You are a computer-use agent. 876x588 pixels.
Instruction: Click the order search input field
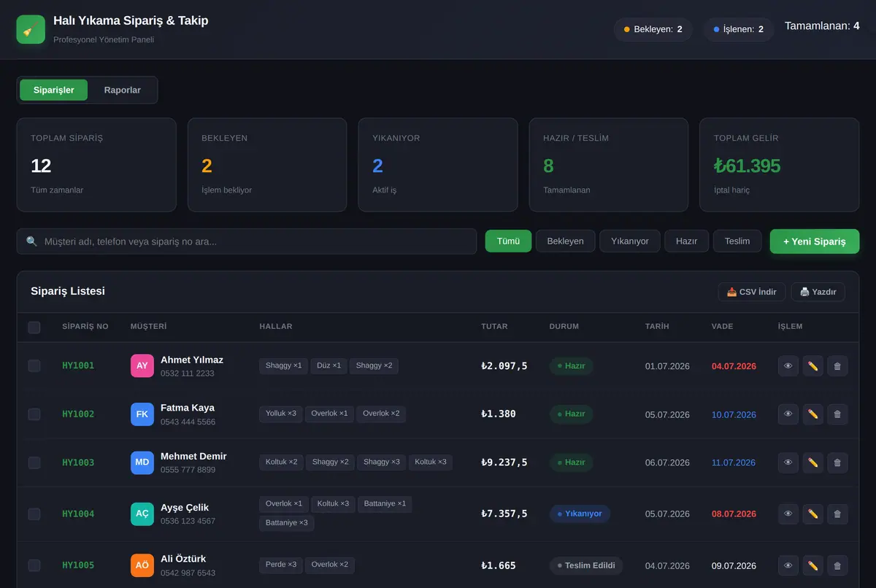(247, 241)
